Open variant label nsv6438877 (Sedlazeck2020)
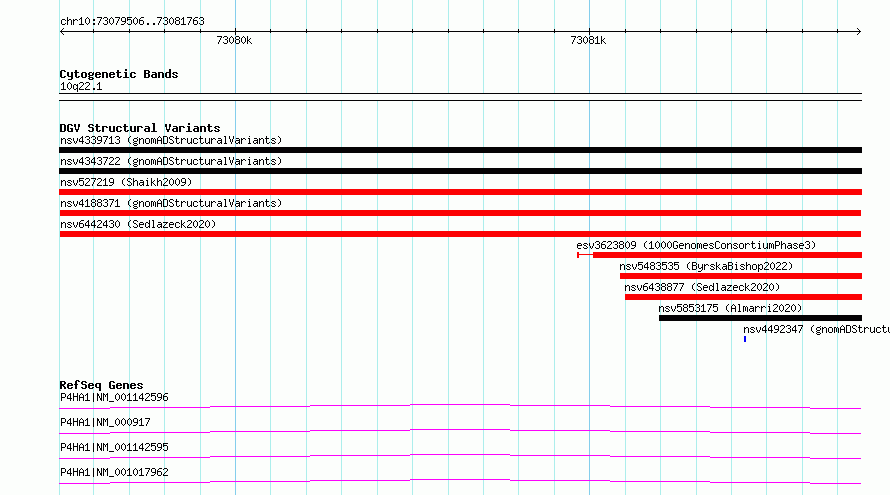Viewport: 890px width, 495px height. (x=702, y=287)
